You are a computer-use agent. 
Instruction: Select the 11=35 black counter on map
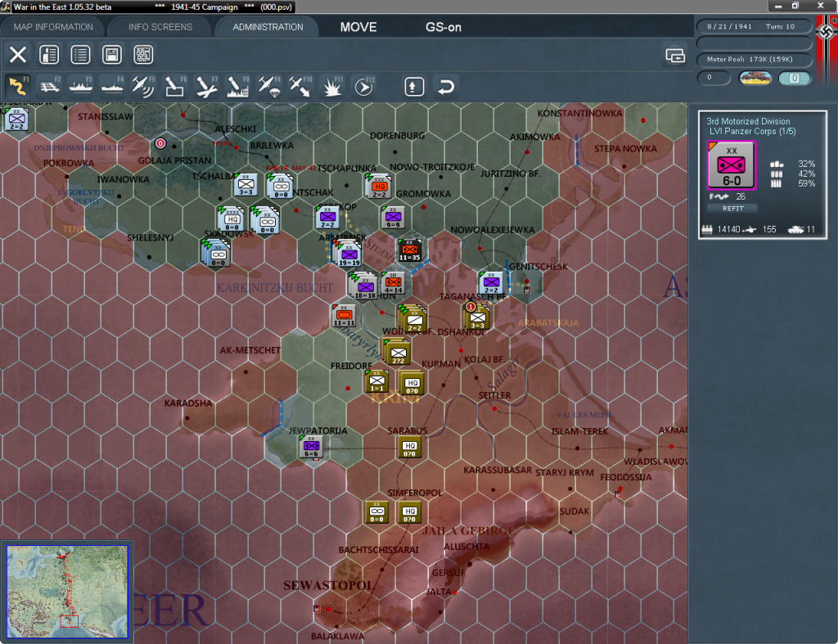pos(409,250)
